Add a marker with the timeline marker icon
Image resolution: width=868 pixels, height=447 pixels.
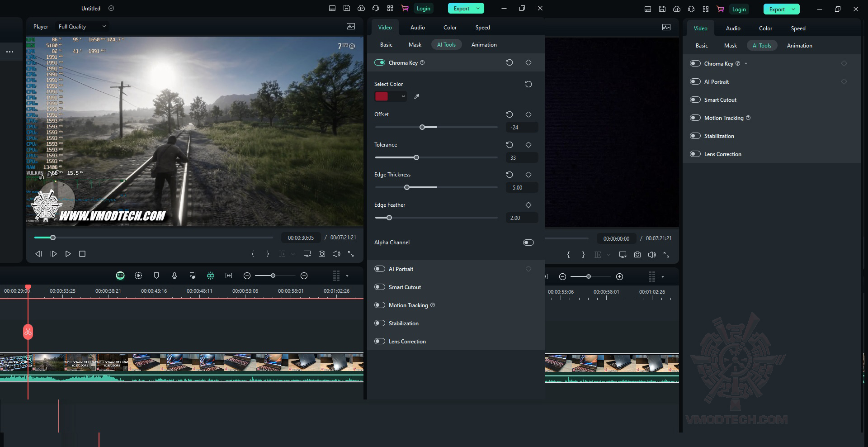click(x=156, y=276)
